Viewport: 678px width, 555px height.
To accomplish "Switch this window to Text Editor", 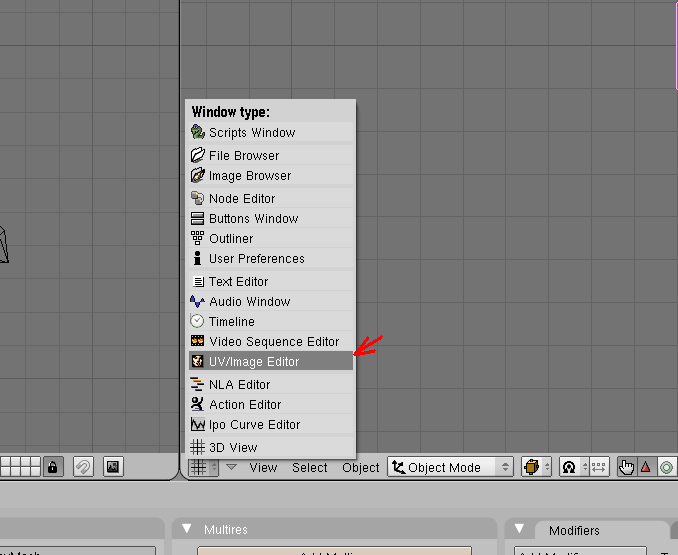I will tap(271, 281).
